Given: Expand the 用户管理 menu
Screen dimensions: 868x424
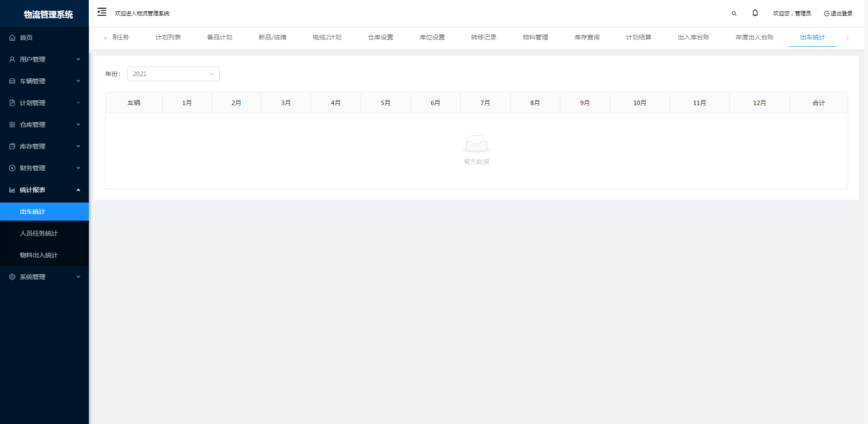Looking at the screenshot, I should 44,59.
